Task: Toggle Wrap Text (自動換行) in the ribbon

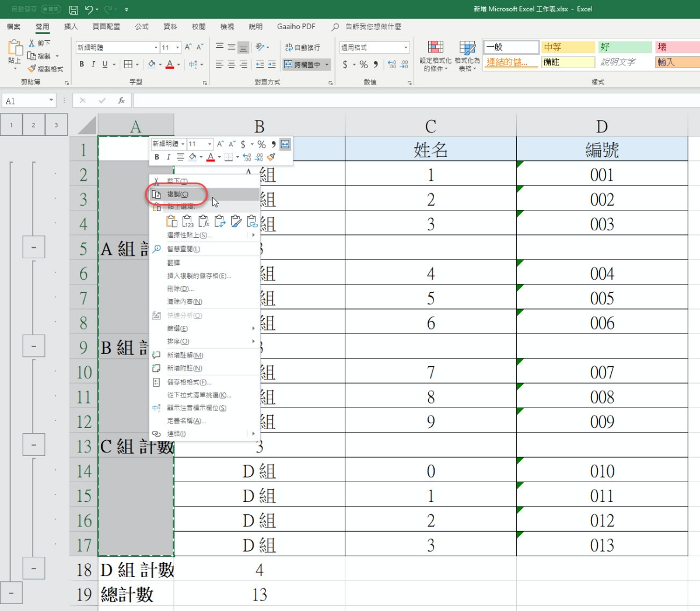Action: [x=302, y=47]
